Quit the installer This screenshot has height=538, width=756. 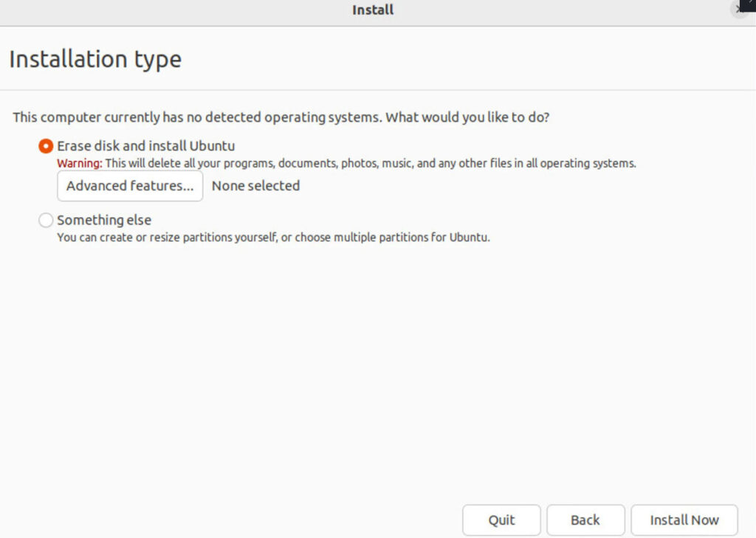[501, 520]
